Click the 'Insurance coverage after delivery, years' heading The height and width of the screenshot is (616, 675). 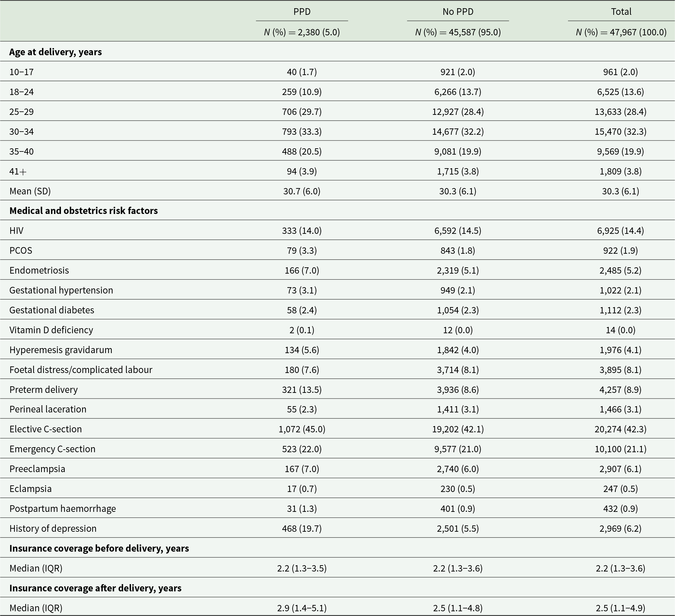click(x=95, y=588)
